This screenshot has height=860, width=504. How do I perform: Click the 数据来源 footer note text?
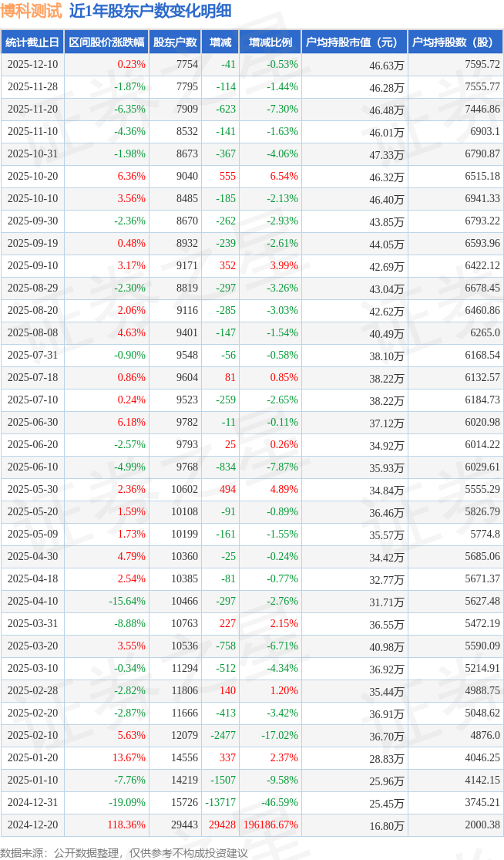click(x=125, y=852)
